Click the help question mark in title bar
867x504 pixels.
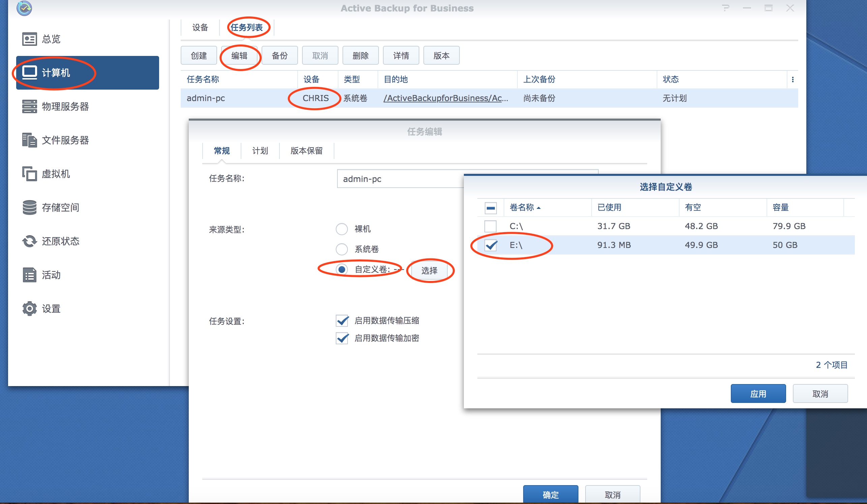click(x=726, y=8)
